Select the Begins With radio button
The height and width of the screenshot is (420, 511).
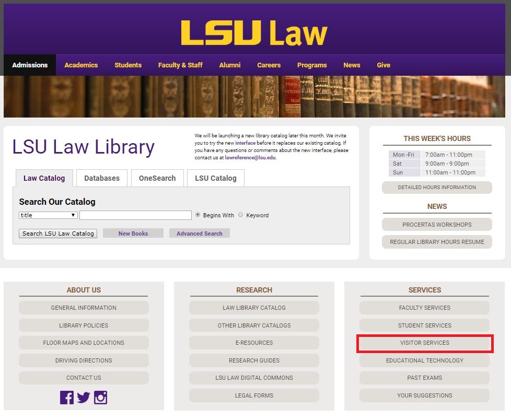tap(198, 215)
